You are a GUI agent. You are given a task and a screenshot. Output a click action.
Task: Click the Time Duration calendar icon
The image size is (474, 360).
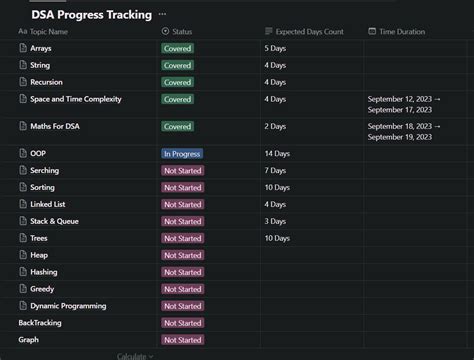[372, 31]
